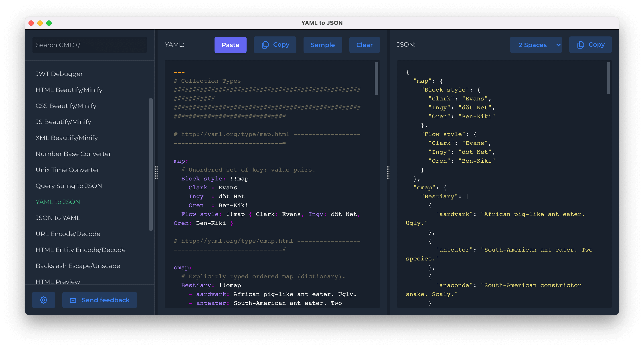Click the Settings gear icon
The height and width of the screenshot is (348, 644).
pyautogui.click(x=43, y=300)
